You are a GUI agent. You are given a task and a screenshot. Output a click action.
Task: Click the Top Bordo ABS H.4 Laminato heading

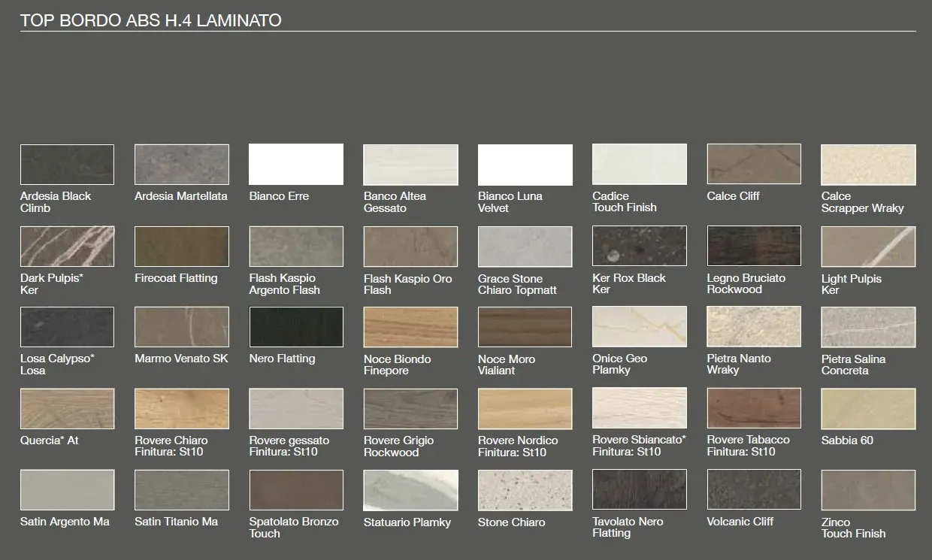(x=151, y=20)
